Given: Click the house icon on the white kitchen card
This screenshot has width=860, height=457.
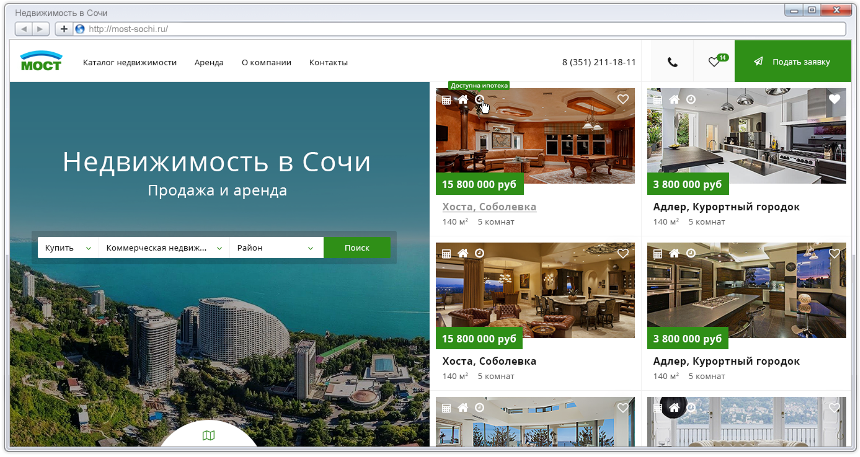Looking at the screenshot, I should [x=674, y=99].
